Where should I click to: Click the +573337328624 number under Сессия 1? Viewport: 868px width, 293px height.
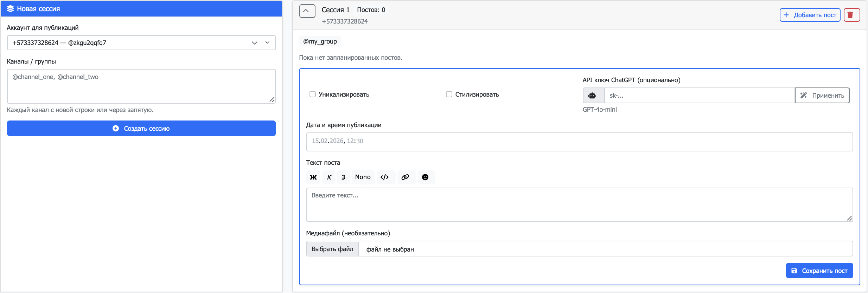pos(345,21)
